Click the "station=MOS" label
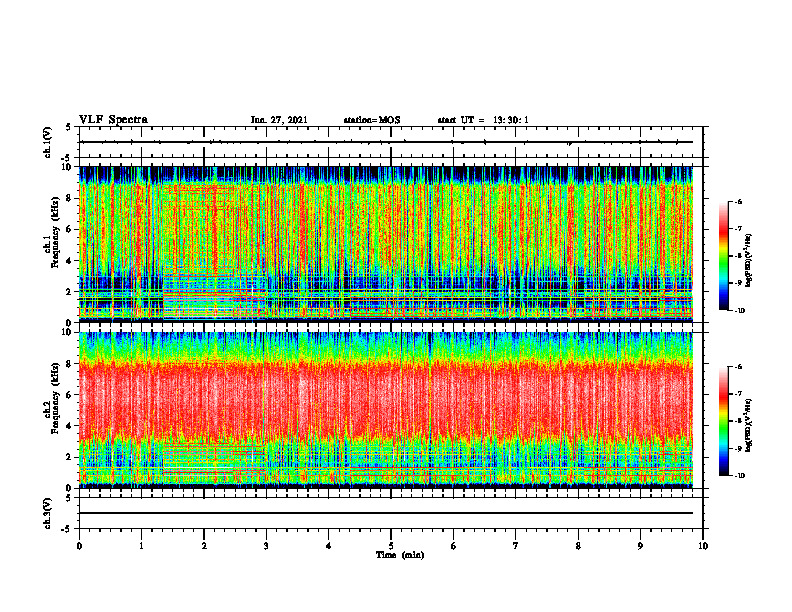This screenshot has width=792, height=612. (x=372, y=120)
